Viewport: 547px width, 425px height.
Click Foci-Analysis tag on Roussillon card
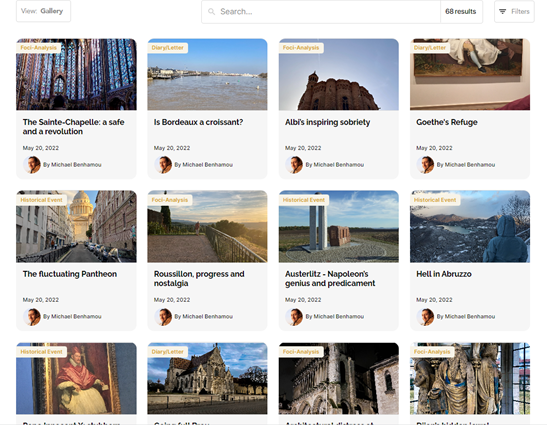170,200
